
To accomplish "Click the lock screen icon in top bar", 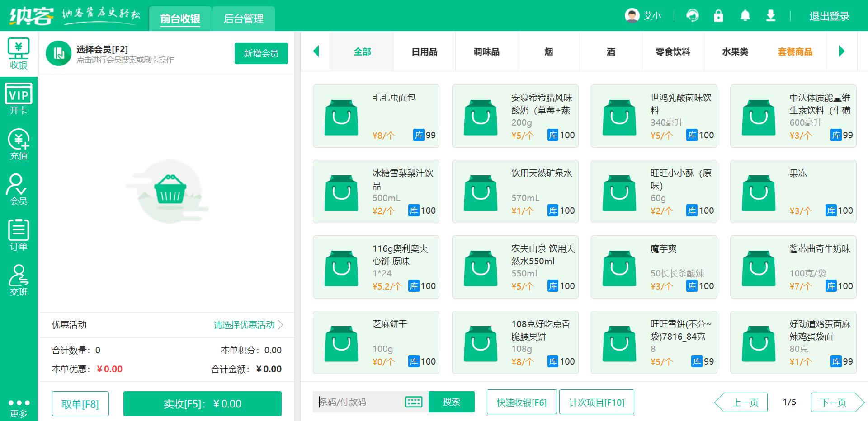I will 718,15.
